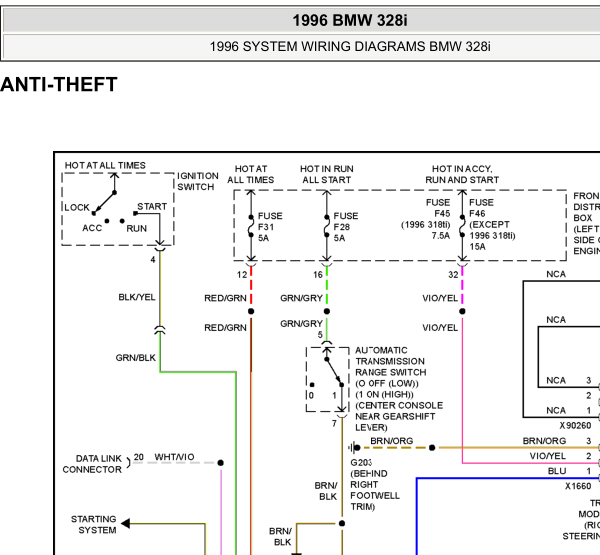Select the IGNITION SWITCH label
Image resolution: width=600 pixels, height=555 pixels.
pyautogui.click(x=198, y=181)
